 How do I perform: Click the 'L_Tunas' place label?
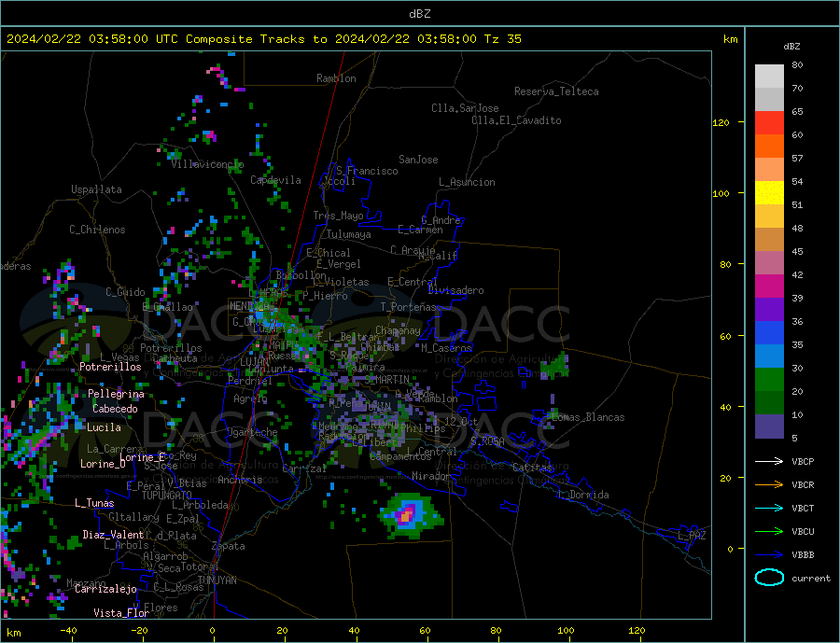[x=94, y=503]
